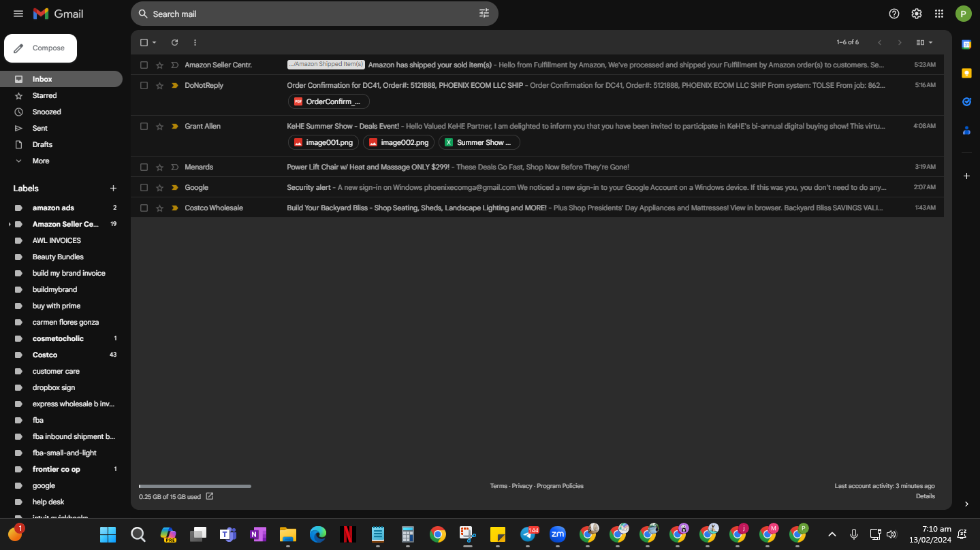The width and height of the screenshot is (980, 550).
Task: Toggle importance marker on Amazon Seller Central email
Action: tap(174, 65)
